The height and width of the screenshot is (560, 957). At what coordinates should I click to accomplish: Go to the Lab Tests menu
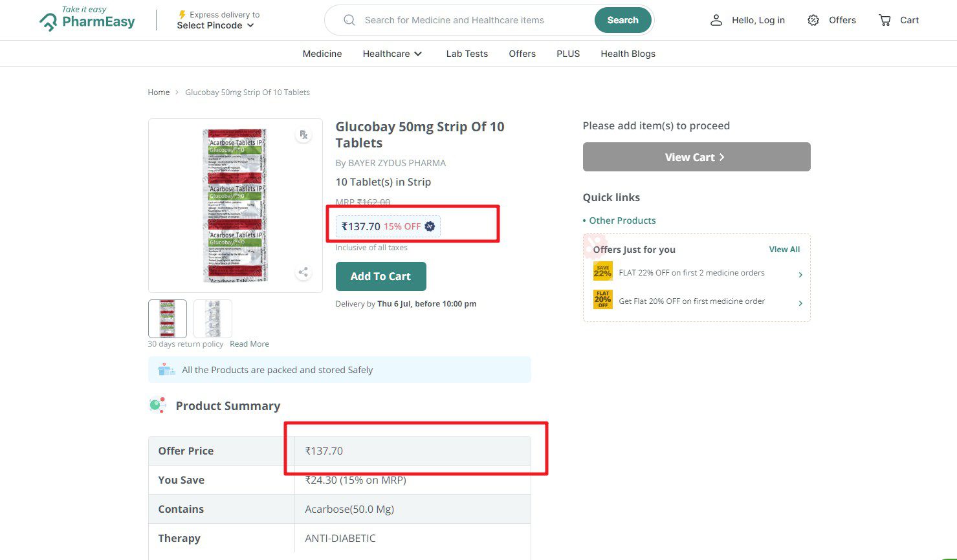(x=467, y=54)
